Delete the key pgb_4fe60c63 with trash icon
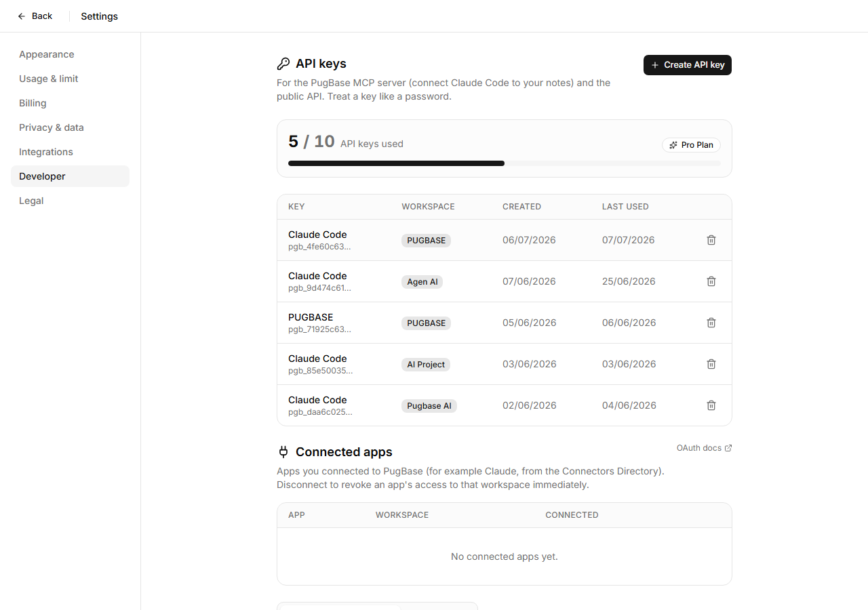868x610 pixels. [711, 240]
